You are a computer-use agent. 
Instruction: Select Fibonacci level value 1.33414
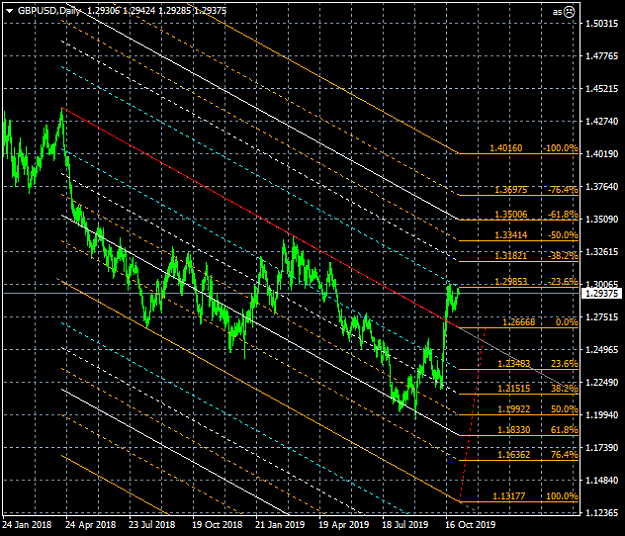pyautogui.click(x=511, y=235)
